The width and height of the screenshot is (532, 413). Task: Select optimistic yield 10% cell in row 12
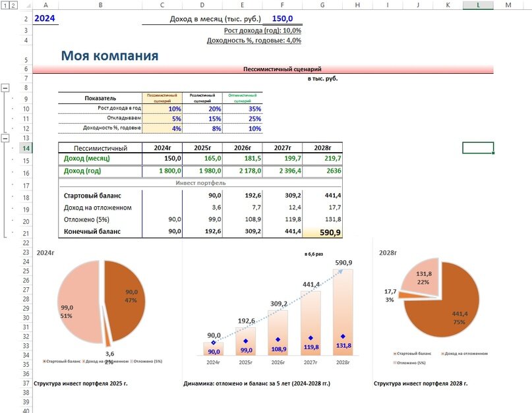[242, 128]
